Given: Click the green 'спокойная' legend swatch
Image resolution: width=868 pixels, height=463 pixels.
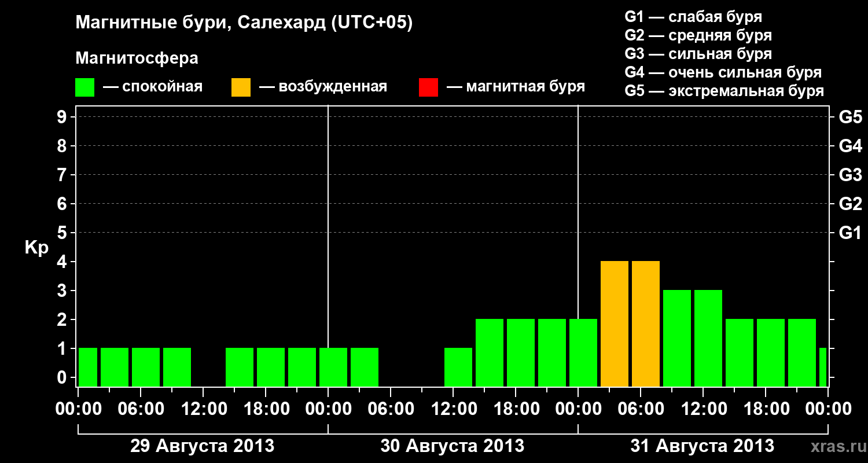Looking at the screenshot, I should (x=84, y=87).
